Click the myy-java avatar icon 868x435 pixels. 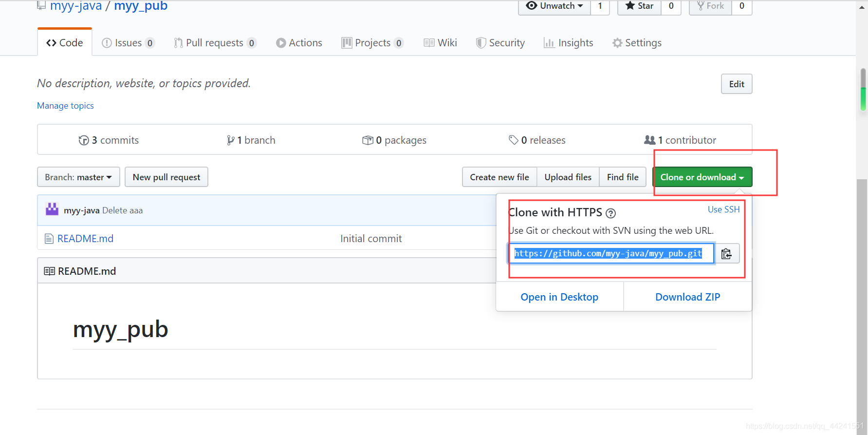tap(52, 209)
